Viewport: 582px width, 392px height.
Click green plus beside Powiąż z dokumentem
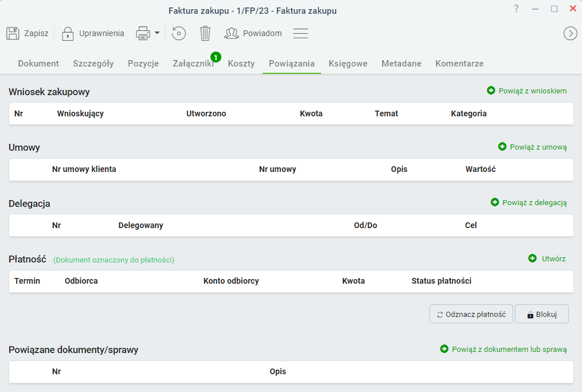444,349
